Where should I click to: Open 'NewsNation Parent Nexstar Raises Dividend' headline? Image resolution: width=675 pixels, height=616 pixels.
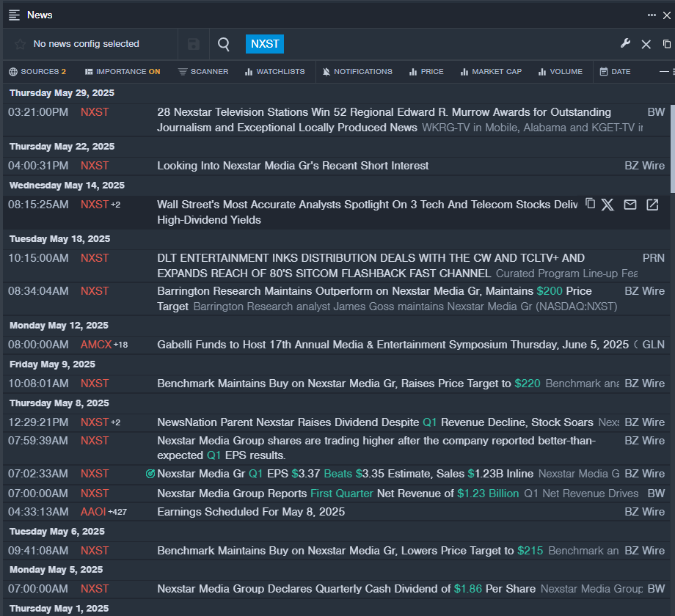(x=375, y=422)
